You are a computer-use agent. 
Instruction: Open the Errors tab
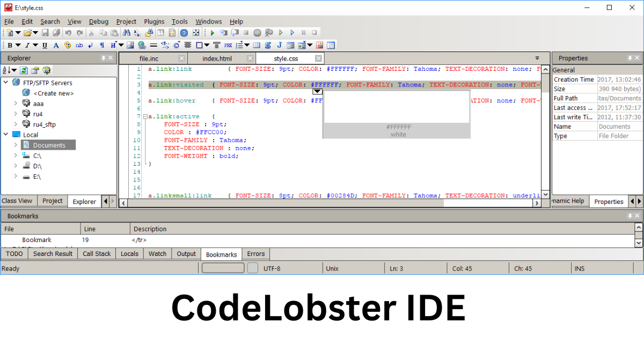[x=256, y=254]
